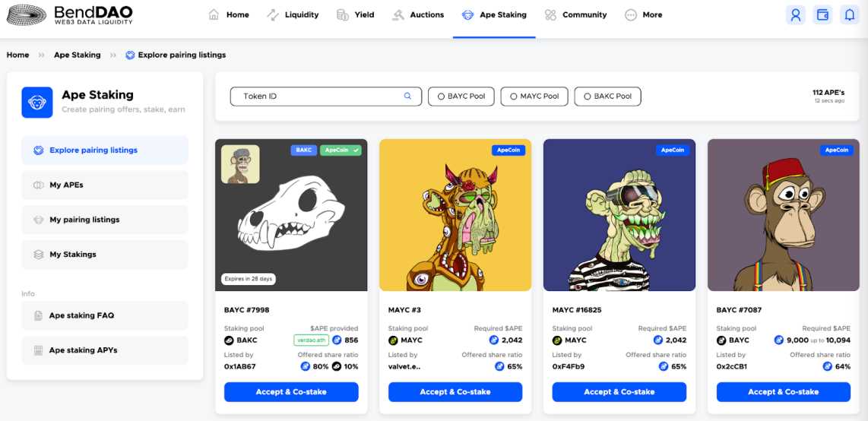Click the search magnifier icon
Screen dimensions: 868x421
tap(407, 97)
